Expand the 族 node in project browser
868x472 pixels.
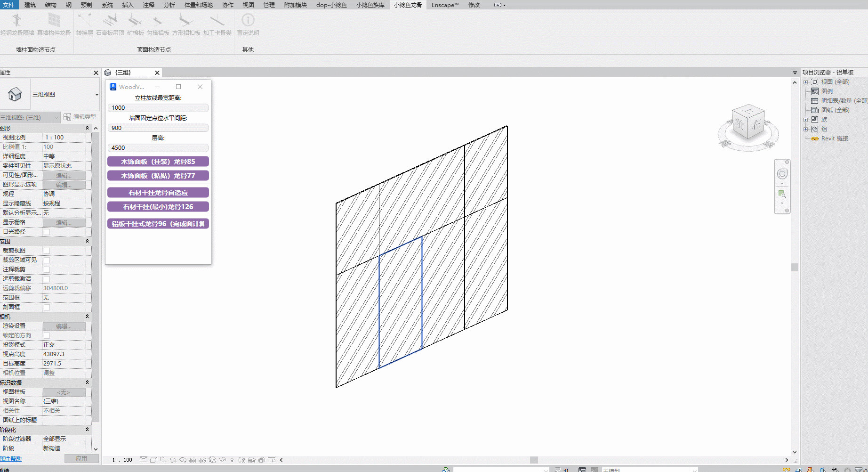pyautogui.click(x=805, y=120)
